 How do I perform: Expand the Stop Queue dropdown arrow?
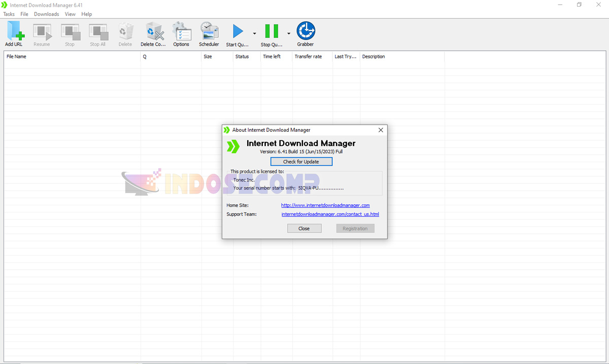click(x=289, y=33)
